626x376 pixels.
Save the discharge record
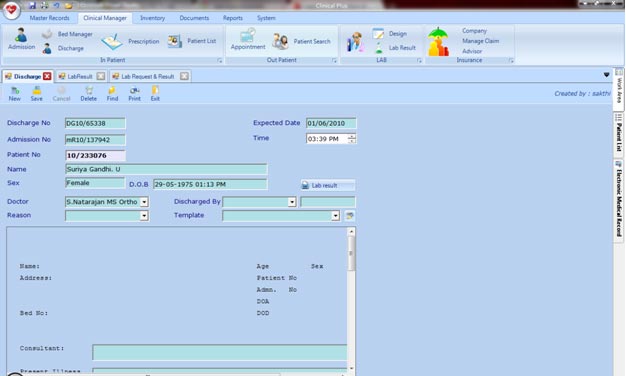click(36, 94)
